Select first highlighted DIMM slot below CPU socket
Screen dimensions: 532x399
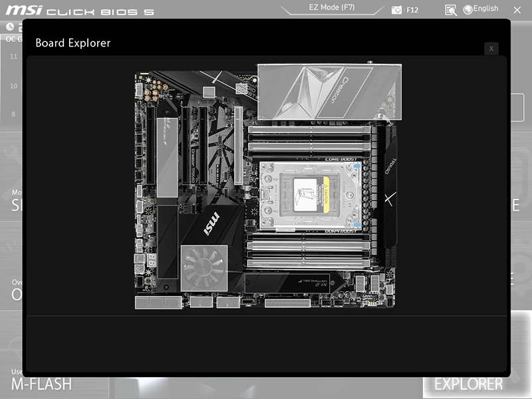click(x=309, y=245)
